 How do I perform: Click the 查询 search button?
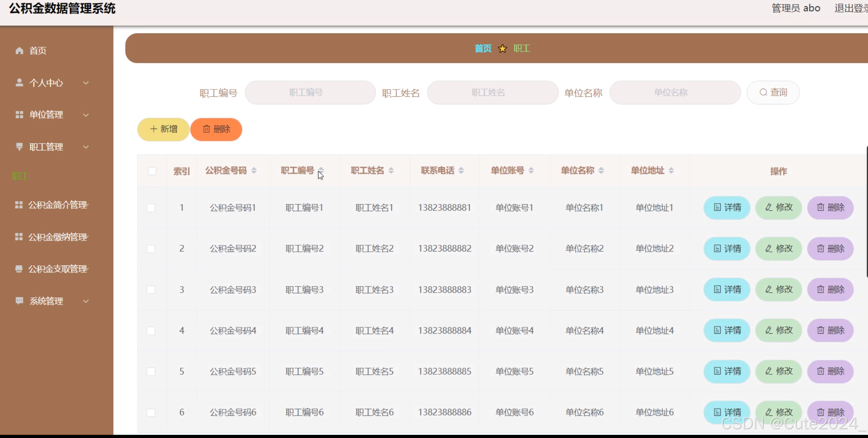click(x=773, y=93)
